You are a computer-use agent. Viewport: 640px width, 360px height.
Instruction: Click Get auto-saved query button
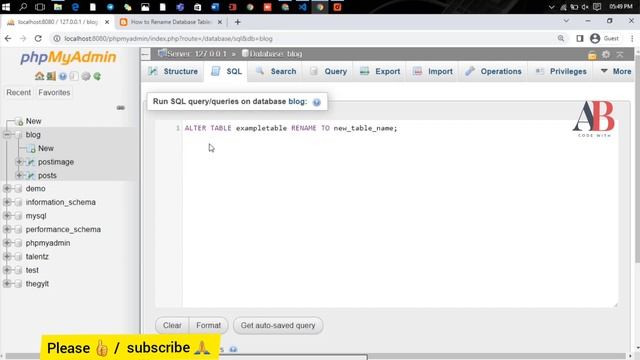point(278,325)
